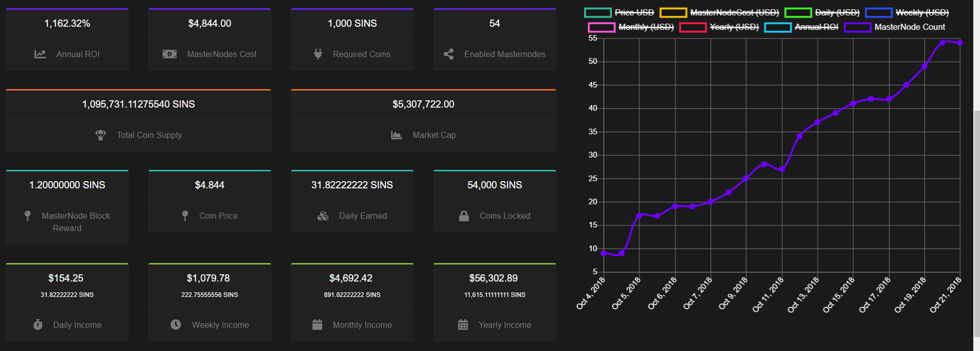Click the $1,079.78 weekly income value
980x351 pixels.
208,278
